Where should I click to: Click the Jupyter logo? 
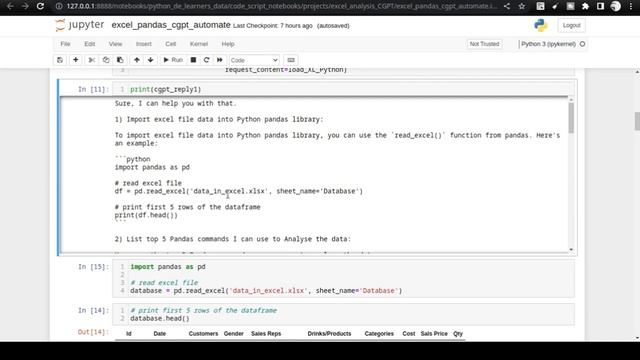(x=80, y=25)
